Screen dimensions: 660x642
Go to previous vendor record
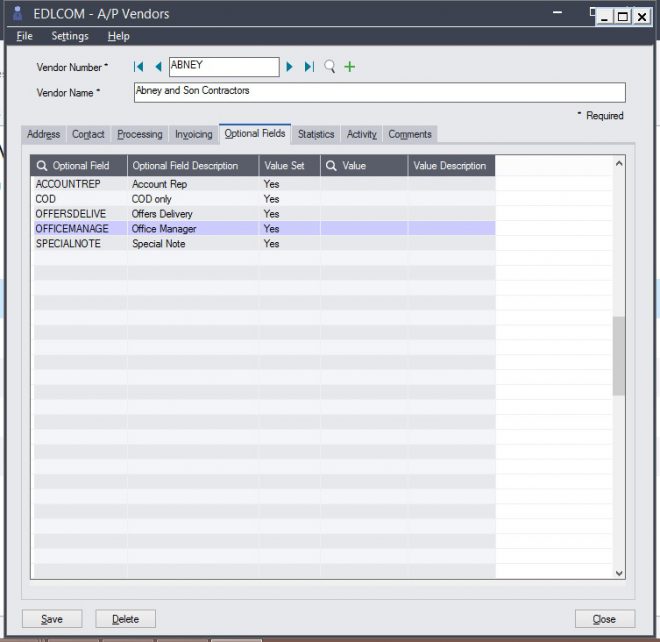pyautogui.click(x=158, y=67)
